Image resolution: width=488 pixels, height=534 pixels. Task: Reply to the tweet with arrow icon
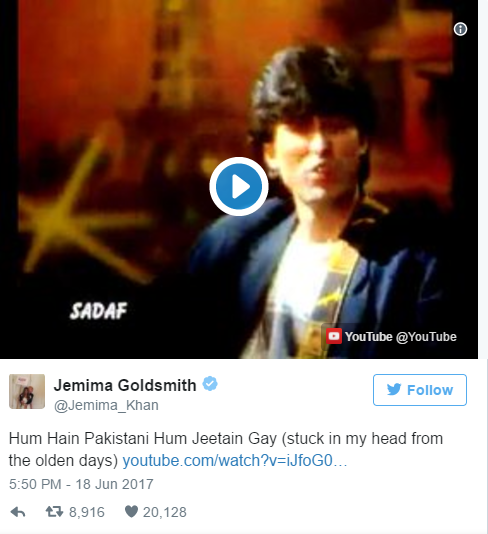[x=18, y=512]
